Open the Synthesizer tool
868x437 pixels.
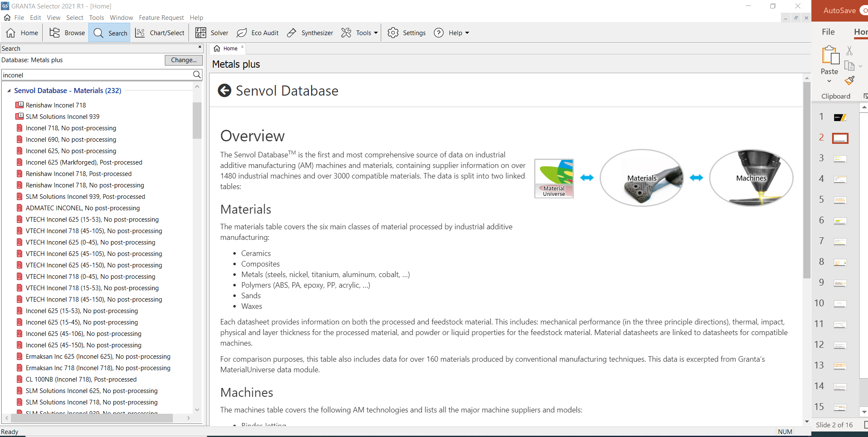(x=310, y=33)
